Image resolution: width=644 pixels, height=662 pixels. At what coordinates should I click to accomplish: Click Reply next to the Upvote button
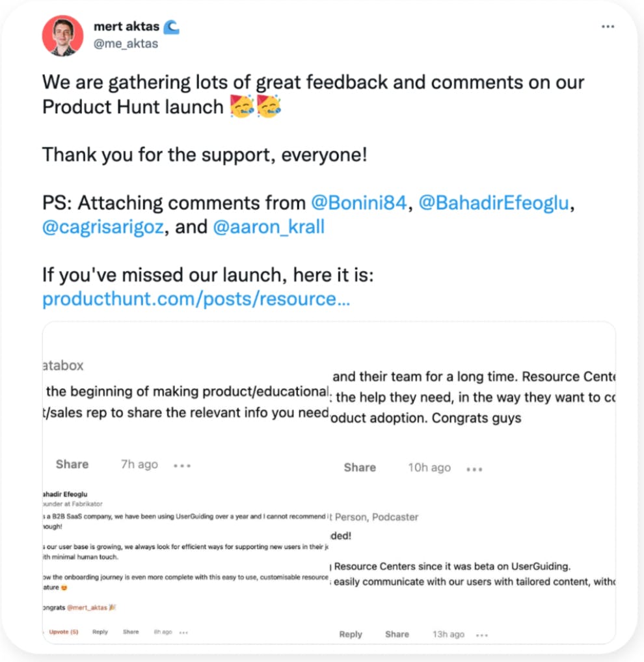(100, 631)
